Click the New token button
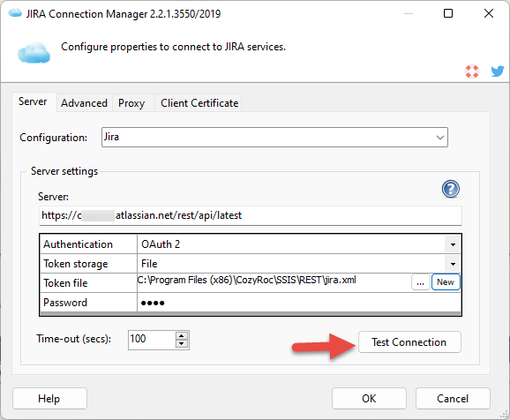Image resolution: width=510 pixels, height=420 pixels. (x=446, y=282)
